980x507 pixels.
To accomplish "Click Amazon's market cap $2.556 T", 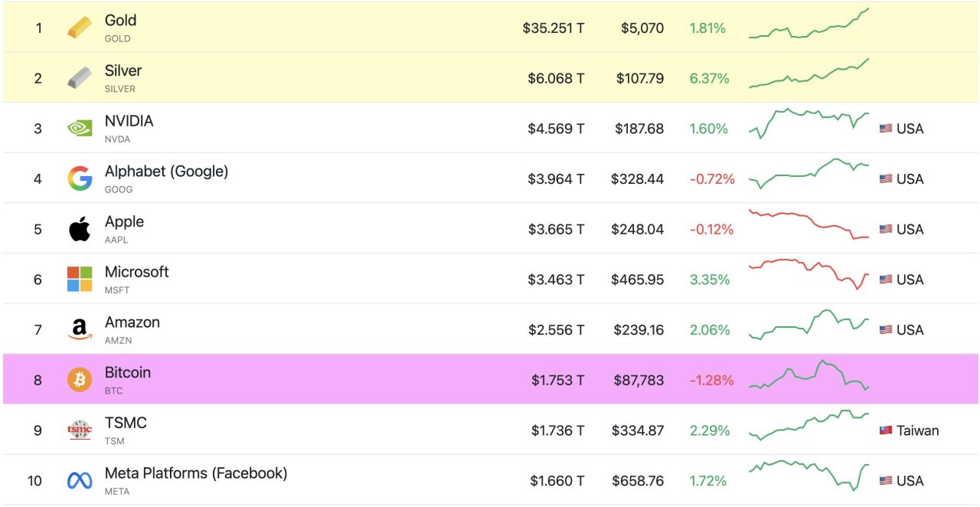I will [x=556, y=330].
